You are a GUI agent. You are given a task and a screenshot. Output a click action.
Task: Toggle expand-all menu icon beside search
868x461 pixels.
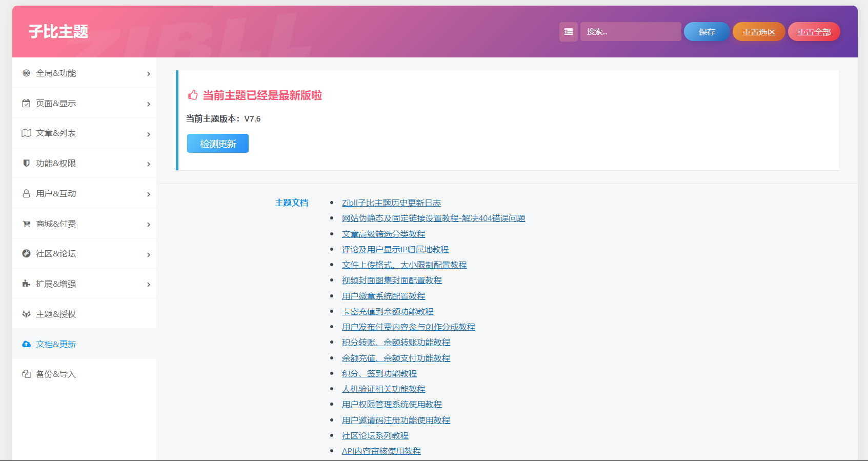(569, 32)
